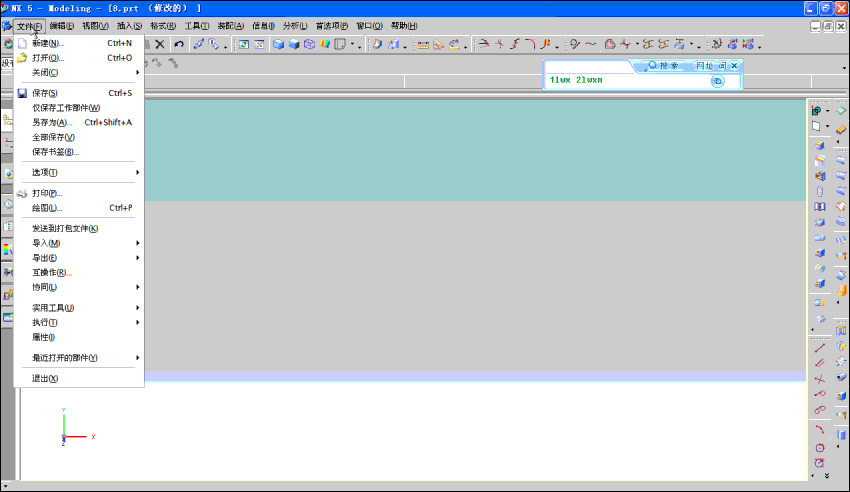Open the view orientation dropdown arrow in toolbar
Image resolution: width=850 pixels, height=492 pixels.
[352, 44]
